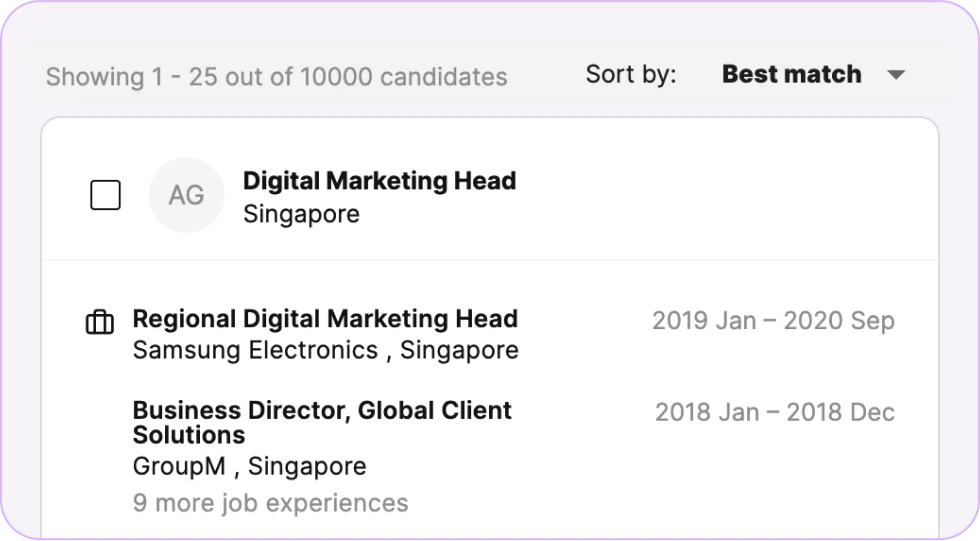Click Singapore next to Samsung Electronics
980x541 pixels.
(459, 350)
